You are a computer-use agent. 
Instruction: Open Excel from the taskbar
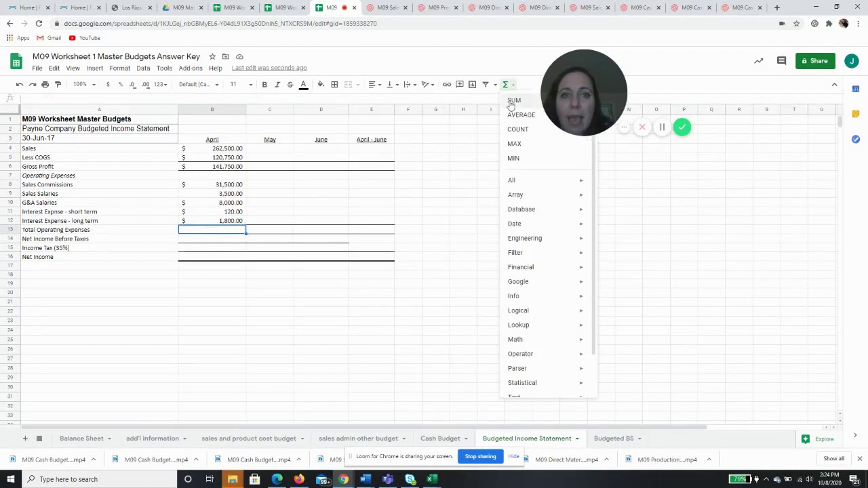coord(431,479)
